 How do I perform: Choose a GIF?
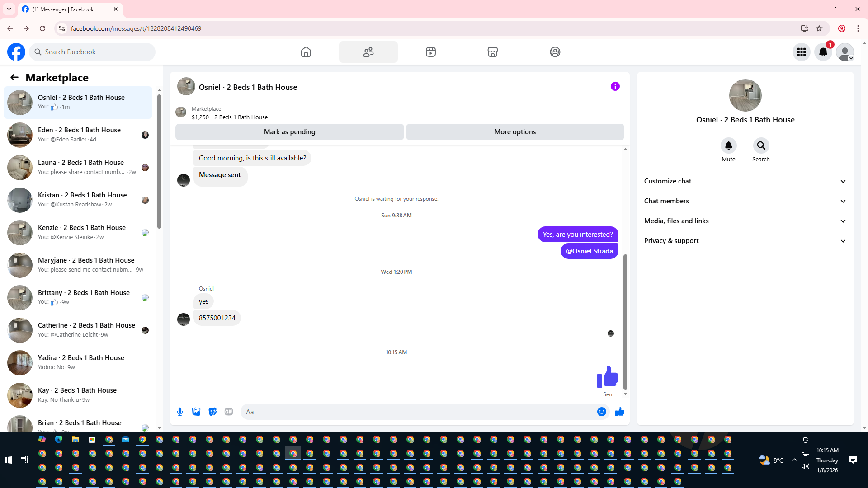[x=229, y=412]
